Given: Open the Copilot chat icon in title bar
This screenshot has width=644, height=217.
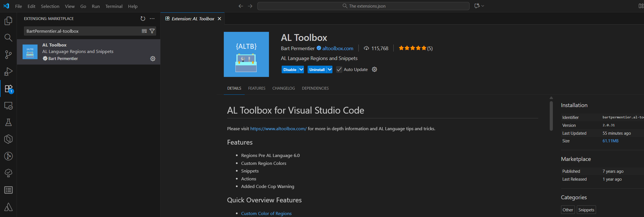Looking at the screenshot, I should [x=477, y=6].
